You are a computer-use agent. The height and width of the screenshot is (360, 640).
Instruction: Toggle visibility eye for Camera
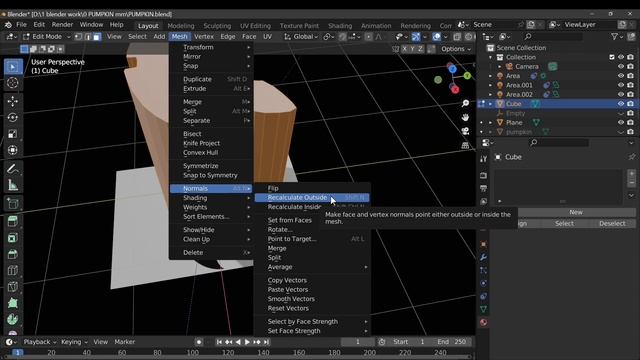tap(621, 67)
